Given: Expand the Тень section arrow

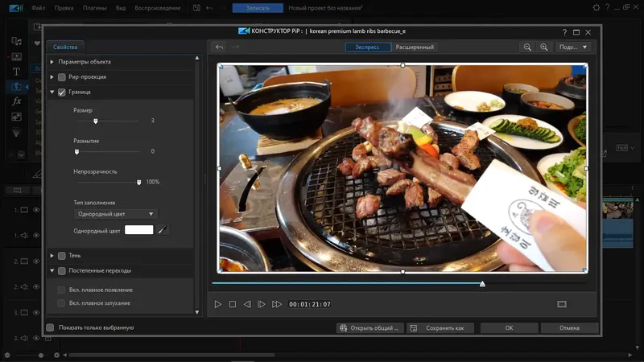Looking at the screenshot, I should [52, 256].
